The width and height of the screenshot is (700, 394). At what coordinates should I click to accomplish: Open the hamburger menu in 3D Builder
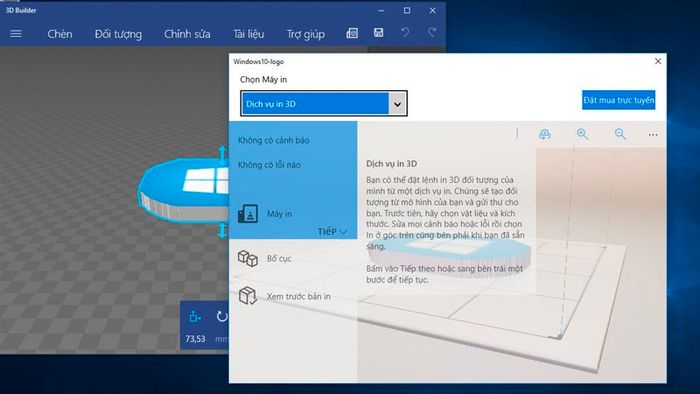pyautogui.click(x=16, y=34)
